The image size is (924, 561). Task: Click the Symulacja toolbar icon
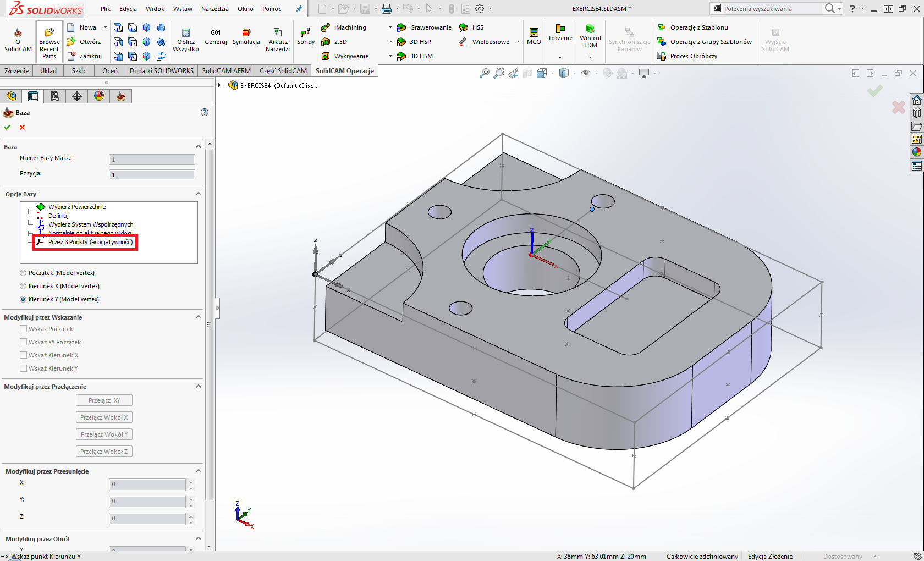tap(246, 37)
